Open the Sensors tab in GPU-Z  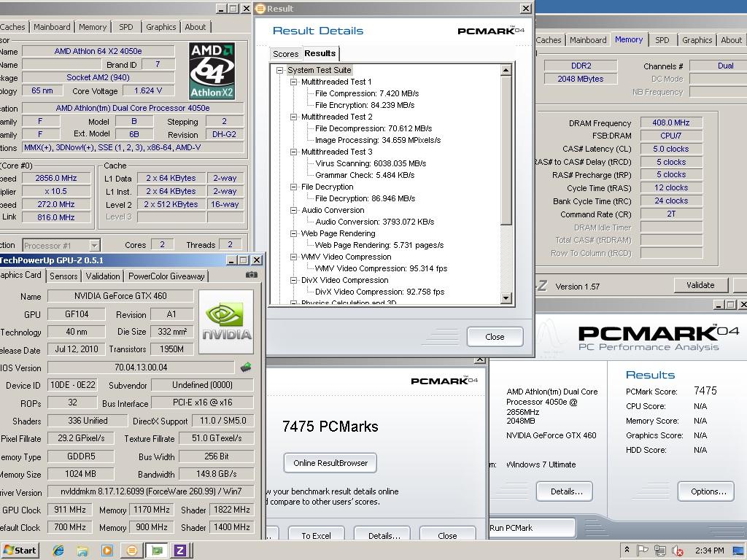coord(63,276)
